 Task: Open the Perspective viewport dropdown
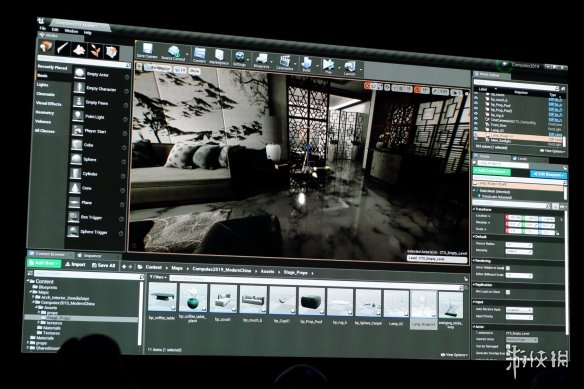pyautogui.click(x=158, y=68)
